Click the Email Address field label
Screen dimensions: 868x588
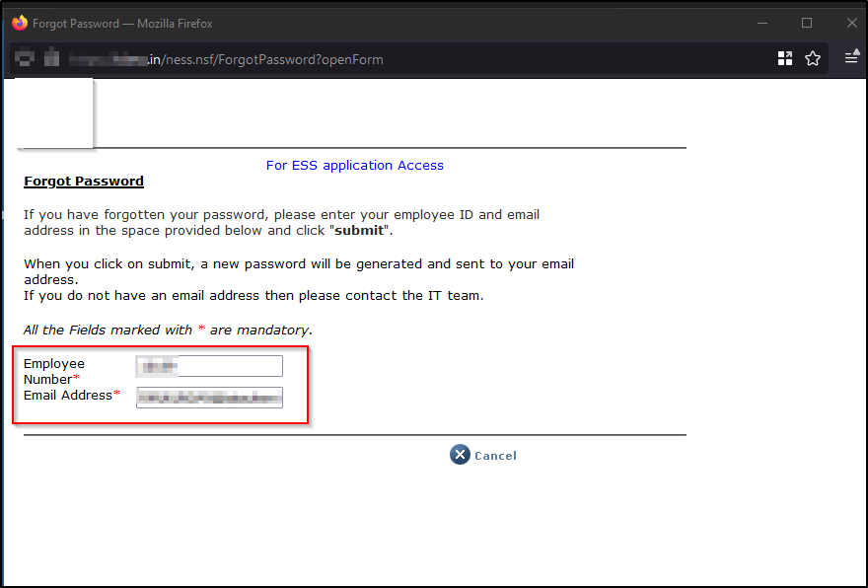coord(69,396)
